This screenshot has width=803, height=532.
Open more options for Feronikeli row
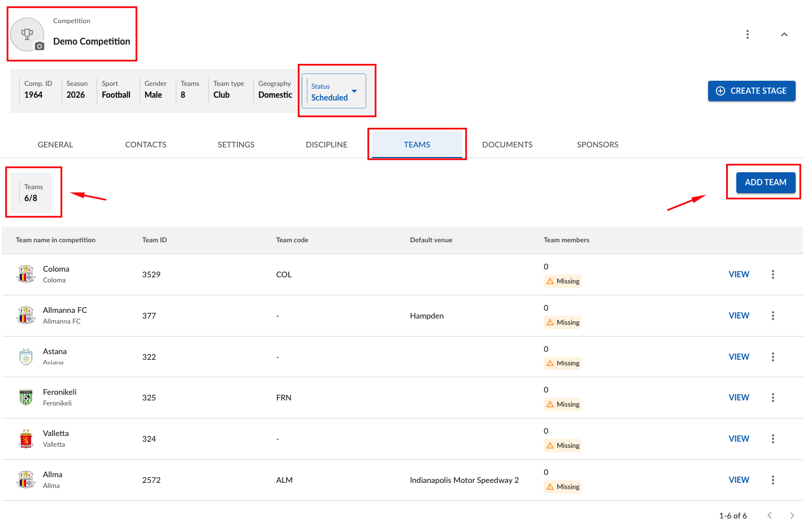[x=773, y=398]
